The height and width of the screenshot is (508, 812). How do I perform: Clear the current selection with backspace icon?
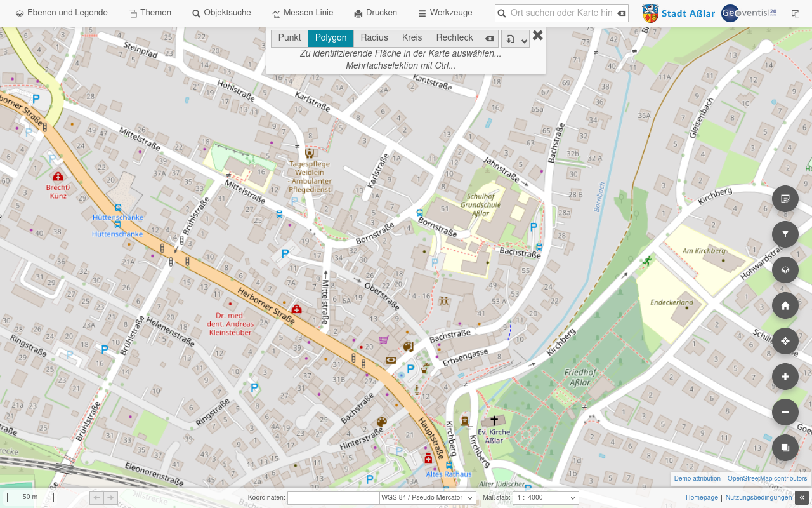(x=489, y=39)
